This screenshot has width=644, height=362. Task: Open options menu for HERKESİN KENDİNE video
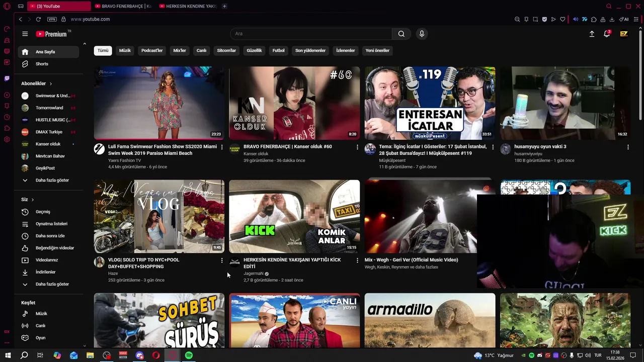(x=358, y=260)
